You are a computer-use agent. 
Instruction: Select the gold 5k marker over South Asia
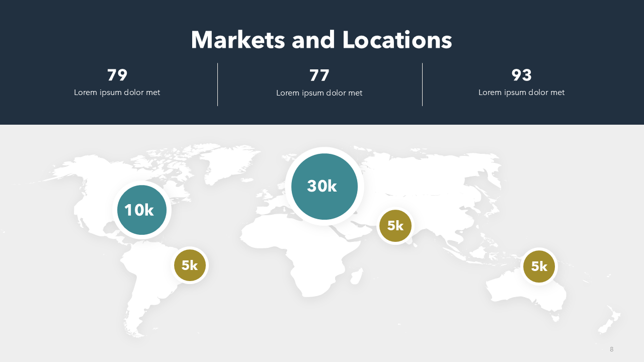(395, 226)
